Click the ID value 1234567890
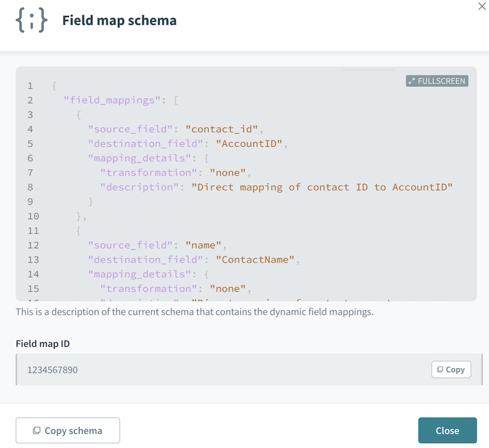The height and width of the screenshot is (448, 489). [52, 370]
